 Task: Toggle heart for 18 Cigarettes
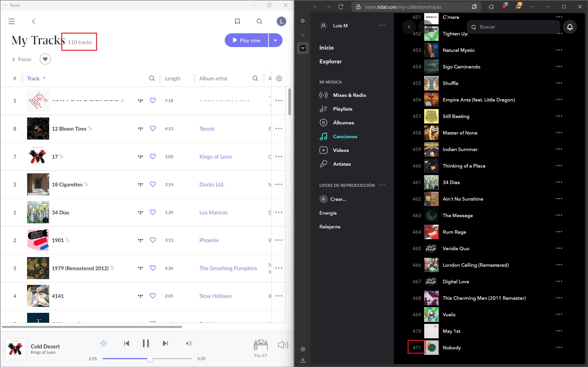(153, 185)
